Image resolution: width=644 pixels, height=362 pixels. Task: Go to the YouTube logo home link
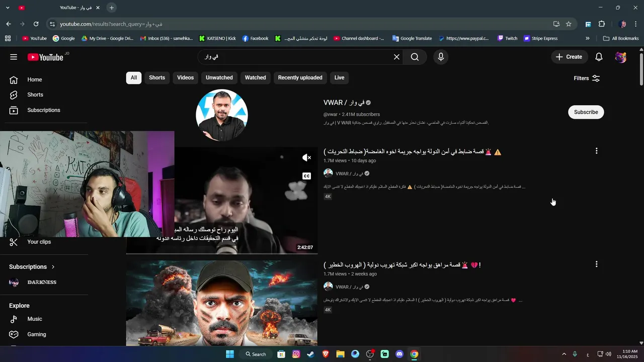tap(45, 57)
